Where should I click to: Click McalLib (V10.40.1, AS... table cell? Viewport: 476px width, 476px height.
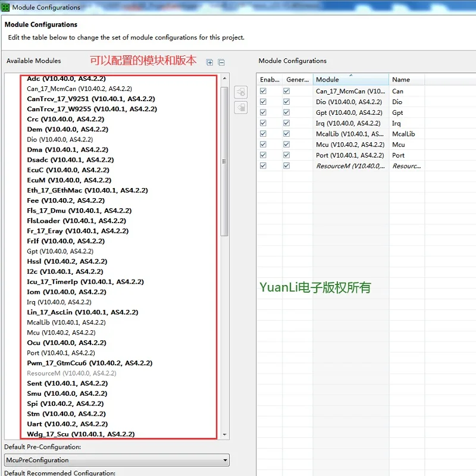[x=350, y=133]
